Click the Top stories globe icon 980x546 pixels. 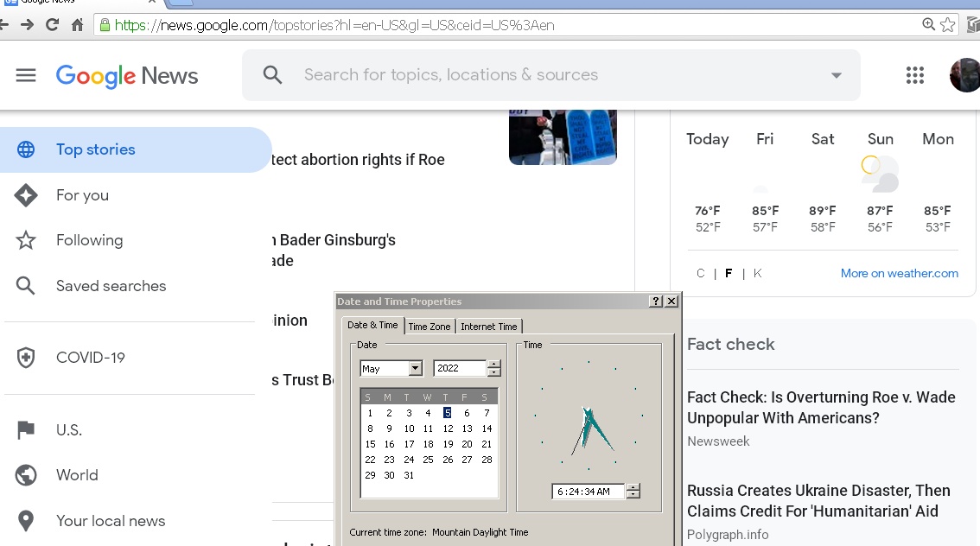pos(26,150)
